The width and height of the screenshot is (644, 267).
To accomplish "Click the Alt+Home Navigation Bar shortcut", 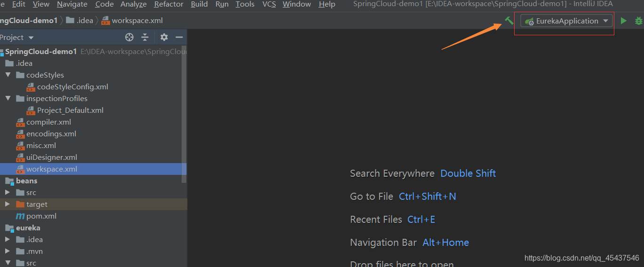I will coord(446,243).
